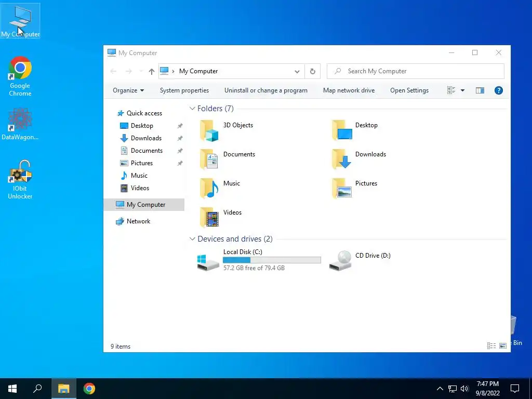Screen dimensions: 532x399
Task: Select the Downloads folder in Folders group
Action: click(x=358, y=159)
